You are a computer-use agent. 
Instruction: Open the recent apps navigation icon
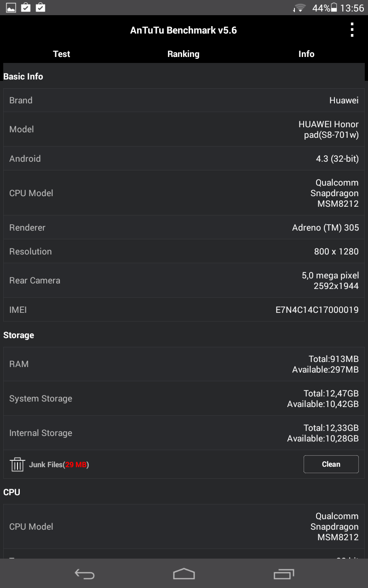click(x=283, y=574)
